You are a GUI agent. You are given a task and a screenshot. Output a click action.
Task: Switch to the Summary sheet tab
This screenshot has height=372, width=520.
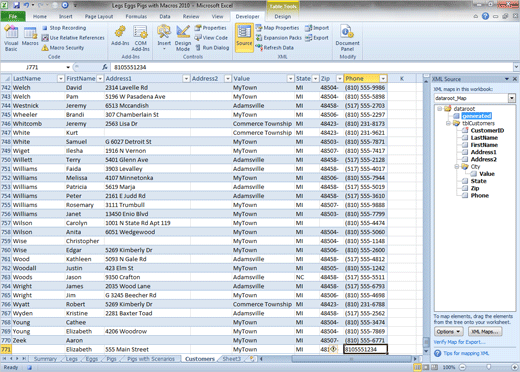(x=45, y=359)
